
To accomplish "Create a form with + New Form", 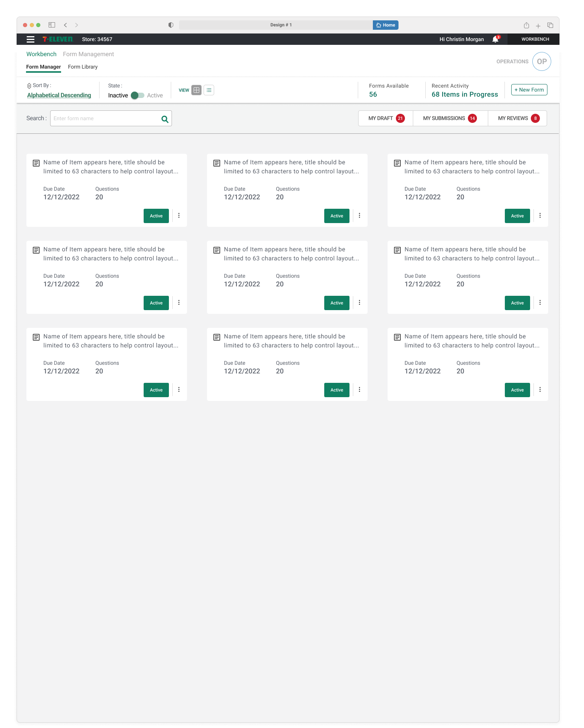I will 529,90.
